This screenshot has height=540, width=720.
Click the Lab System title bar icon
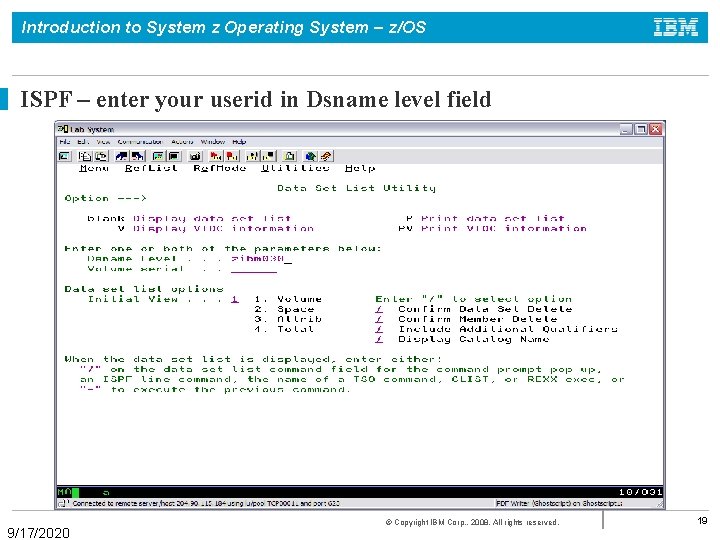pos(63,129)
